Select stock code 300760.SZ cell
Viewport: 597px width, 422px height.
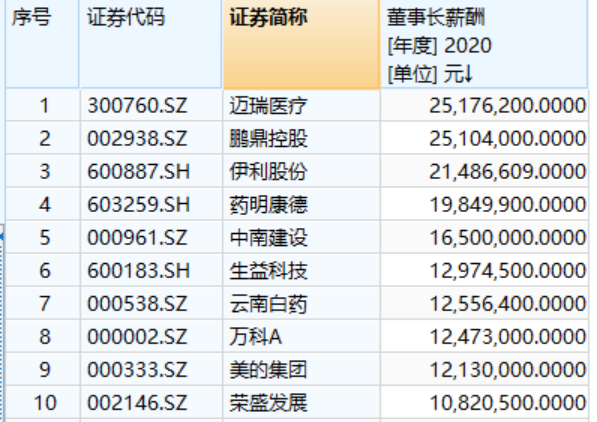(x=152, y=105)
